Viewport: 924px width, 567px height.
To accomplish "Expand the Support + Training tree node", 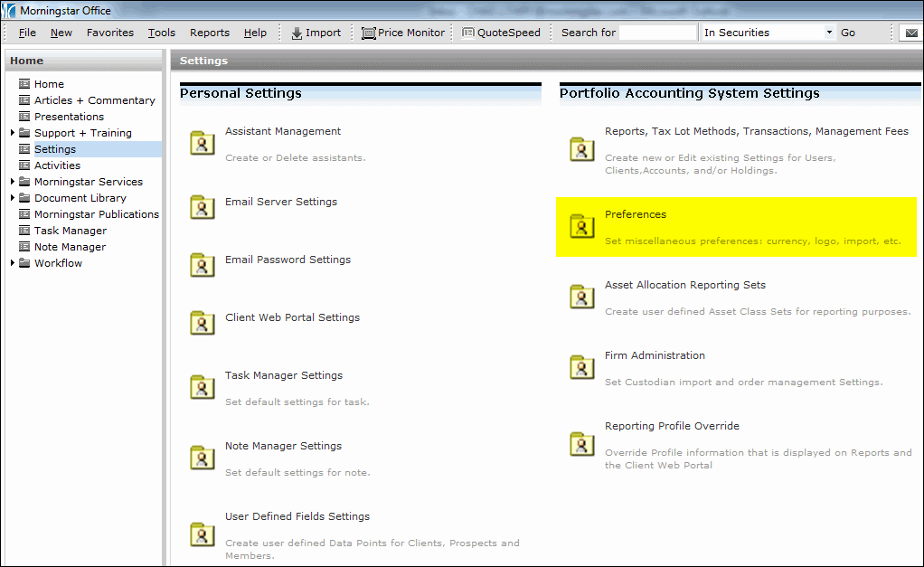I will 13,133.
